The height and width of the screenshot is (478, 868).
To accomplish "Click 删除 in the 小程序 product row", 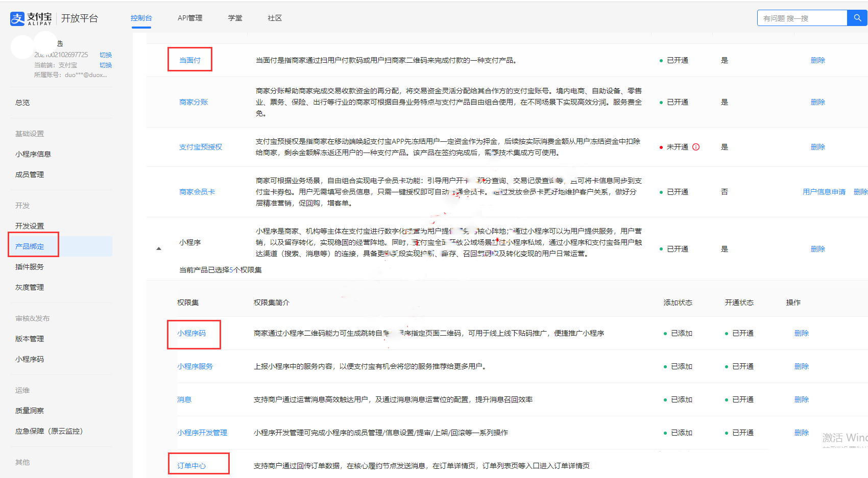I will pyautogui.click(x=818, y=249).
